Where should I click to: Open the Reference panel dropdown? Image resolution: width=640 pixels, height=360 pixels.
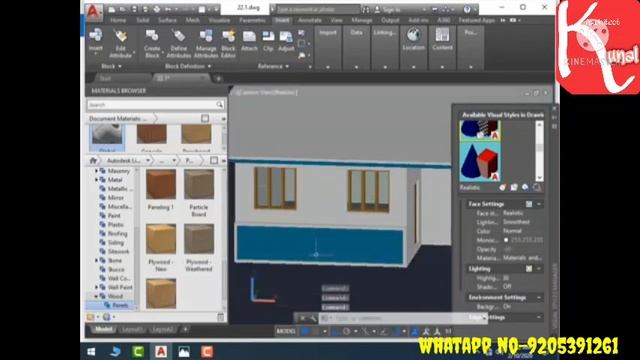coord(273,66)
